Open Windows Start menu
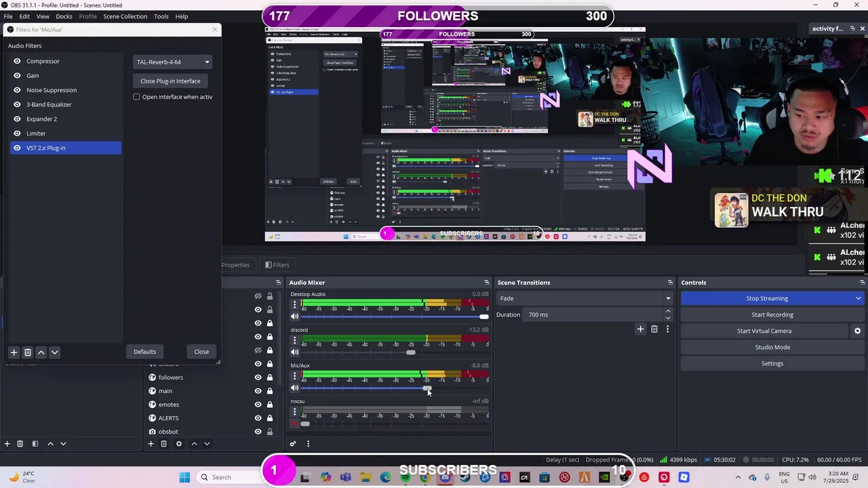Image resolution: width=868 pixels, height=488 pixels. click(x=184, y=477)
